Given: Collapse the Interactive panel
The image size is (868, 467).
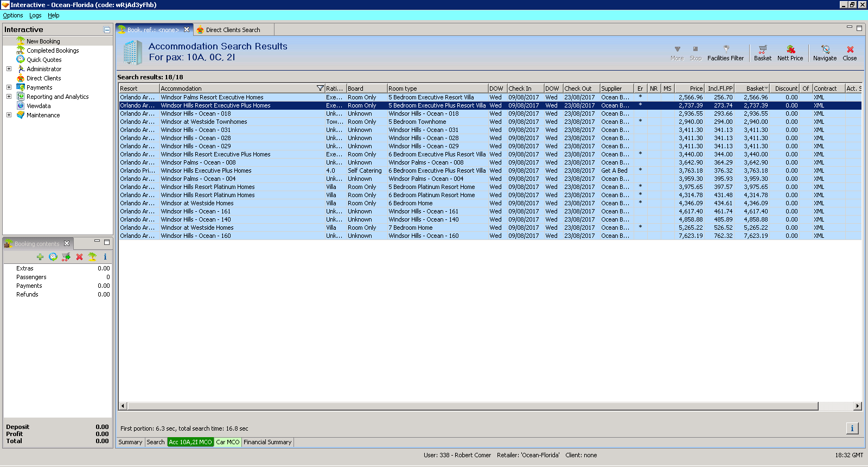Looking at the screenshot, I should coord(107,30).
